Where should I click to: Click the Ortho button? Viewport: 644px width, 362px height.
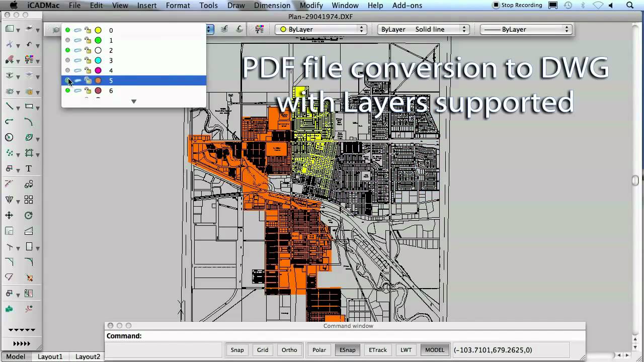pos(289,350)
